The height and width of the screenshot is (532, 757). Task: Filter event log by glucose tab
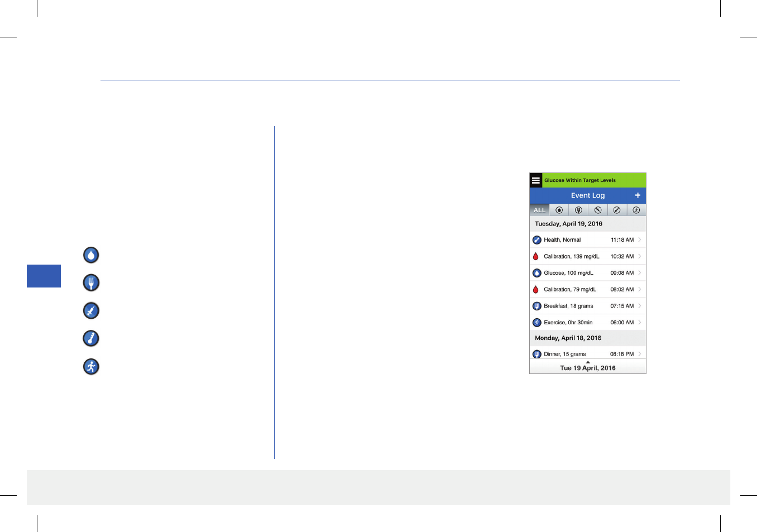tap(559, 210)
